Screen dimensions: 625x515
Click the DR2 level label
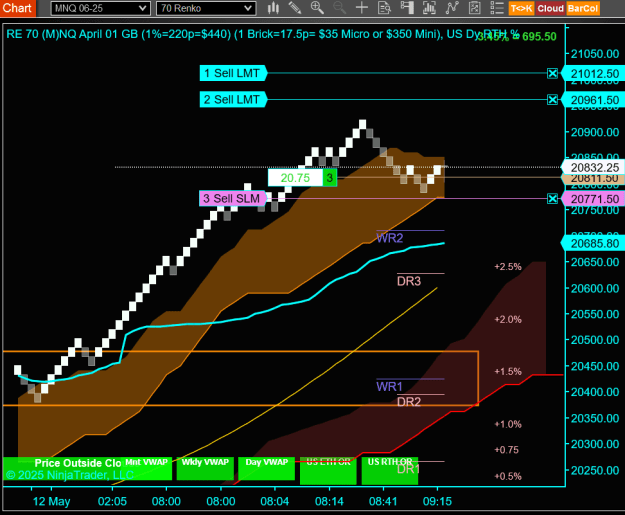click(x=409, y=401)
